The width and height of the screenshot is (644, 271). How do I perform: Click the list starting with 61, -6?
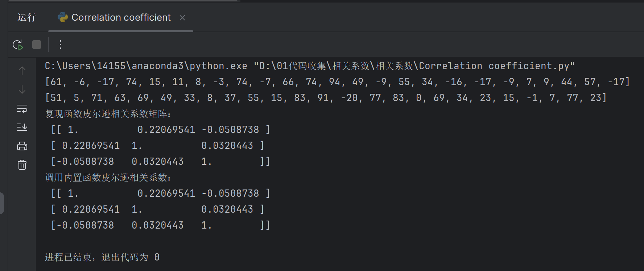[337, 82]
